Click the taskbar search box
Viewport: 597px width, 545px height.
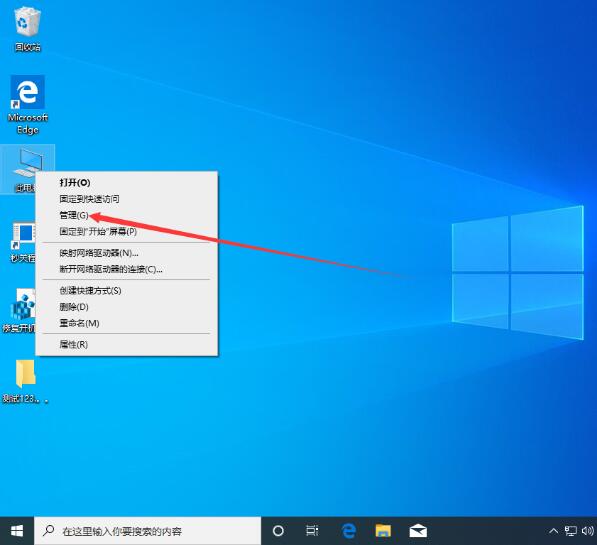[x=148, y=531]
